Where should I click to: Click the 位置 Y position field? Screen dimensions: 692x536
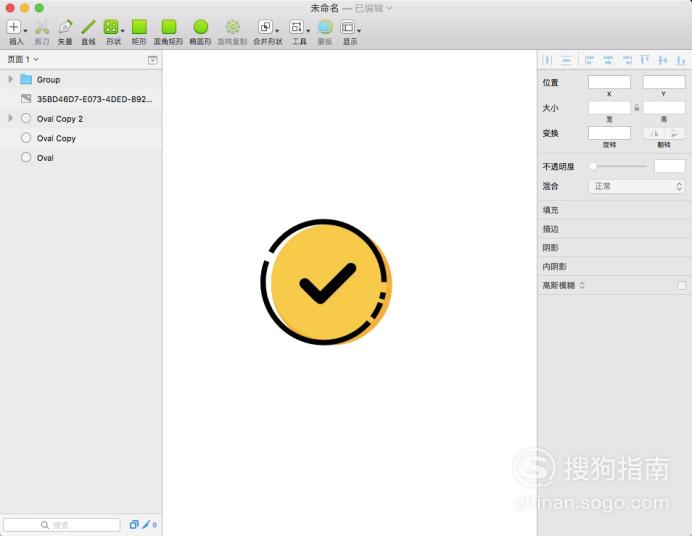point(664,82)
